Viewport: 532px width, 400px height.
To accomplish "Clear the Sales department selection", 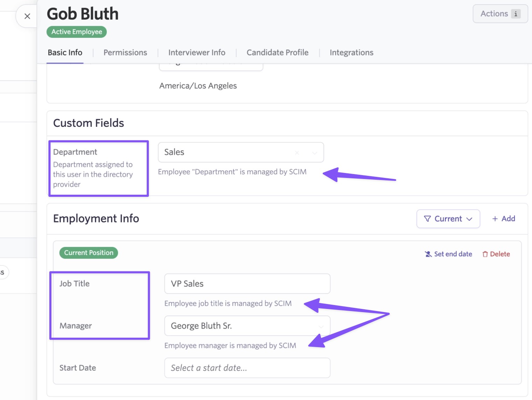I will pyautogui.click(x=297, y=153).
